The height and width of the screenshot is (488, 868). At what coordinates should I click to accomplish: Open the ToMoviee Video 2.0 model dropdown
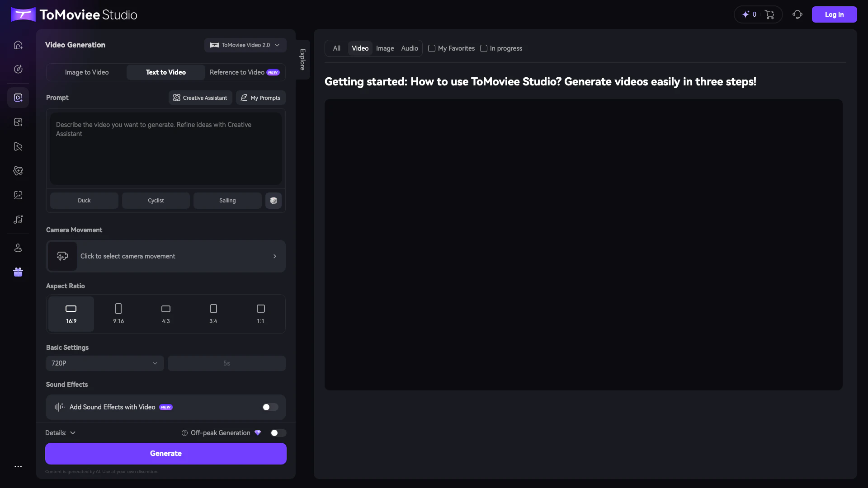click(x=245, y=45)
